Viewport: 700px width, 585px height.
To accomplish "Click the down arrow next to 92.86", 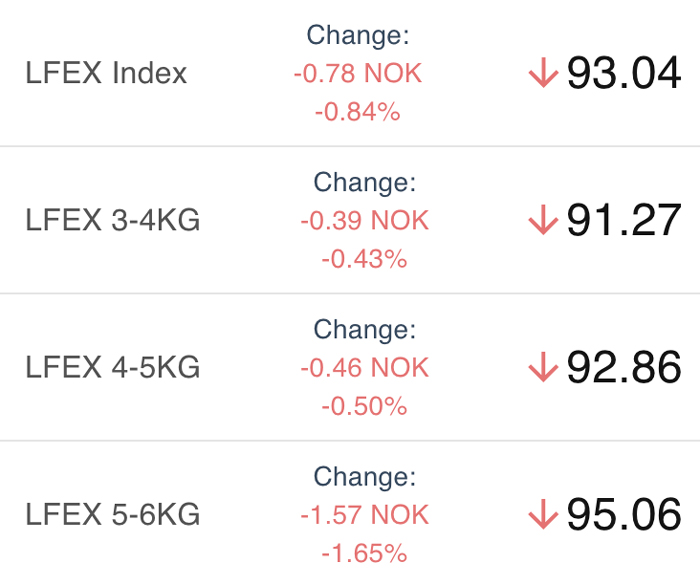I will point(543,367).
